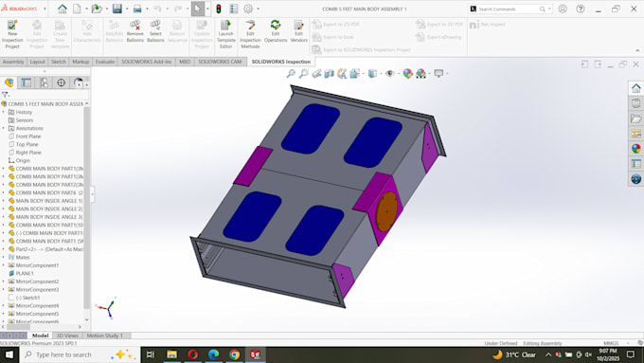The image size is (644, 363).
Task: Click Zoom to Fit magnifier icon
Action: 291,74
